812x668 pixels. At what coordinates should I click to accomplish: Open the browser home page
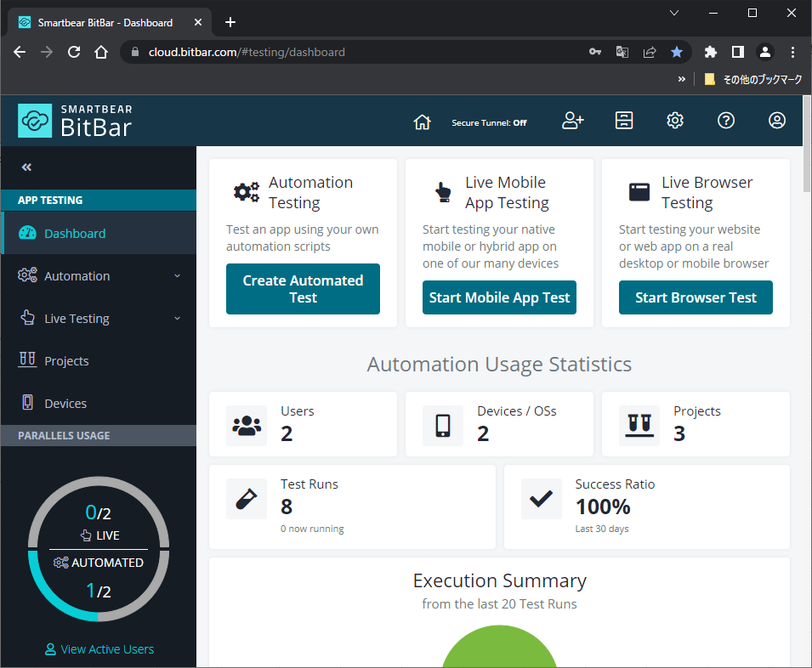pos(101,52)
